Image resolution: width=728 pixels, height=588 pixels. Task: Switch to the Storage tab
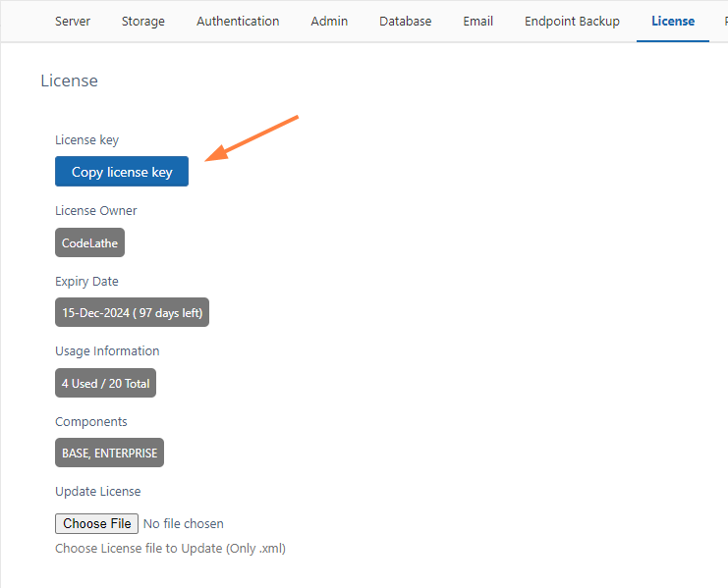[143, 21]
